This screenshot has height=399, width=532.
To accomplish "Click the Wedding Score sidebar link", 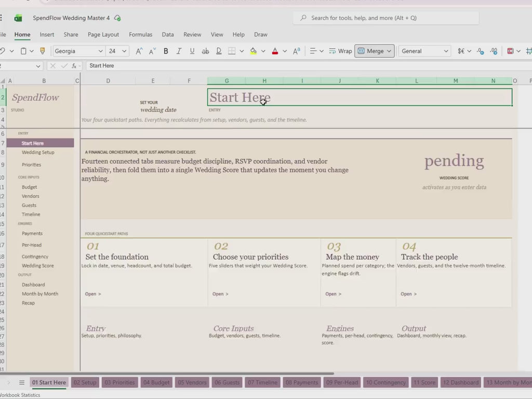I will tap(37, 265).
